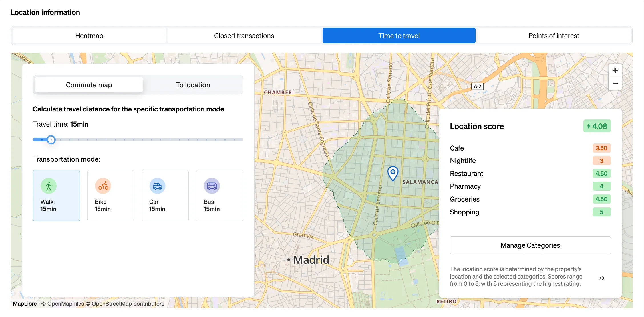The height and width of the screenshot is (317, 644).
Task: Zoom out the map with minus
Action: (615, 84)
